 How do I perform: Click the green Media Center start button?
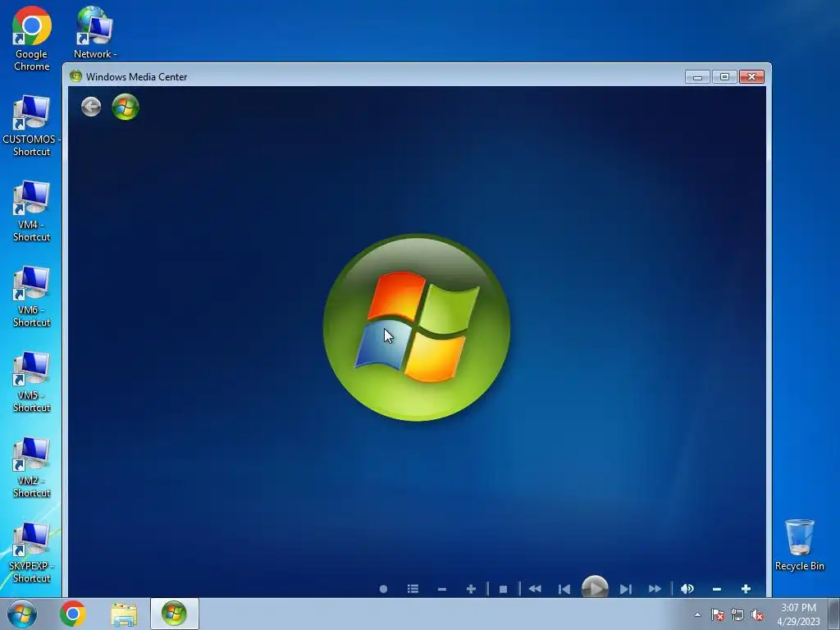[126, 107]
